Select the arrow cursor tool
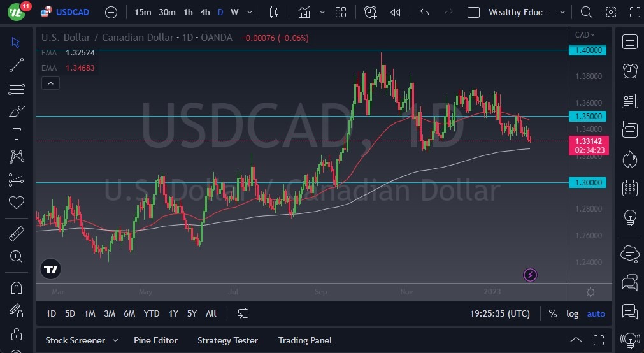The width and height of the screenshot is (644, 353). point(16,42)
